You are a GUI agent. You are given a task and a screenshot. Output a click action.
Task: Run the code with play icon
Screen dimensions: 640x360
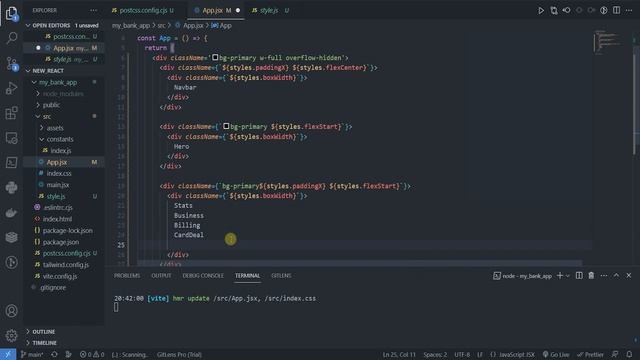point(541,11)
